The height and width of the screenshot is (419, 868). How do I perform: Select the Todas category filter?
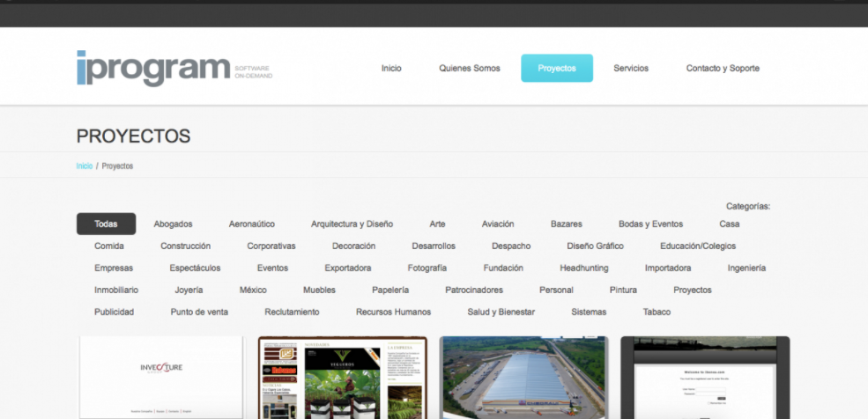[x=106, y=224]
